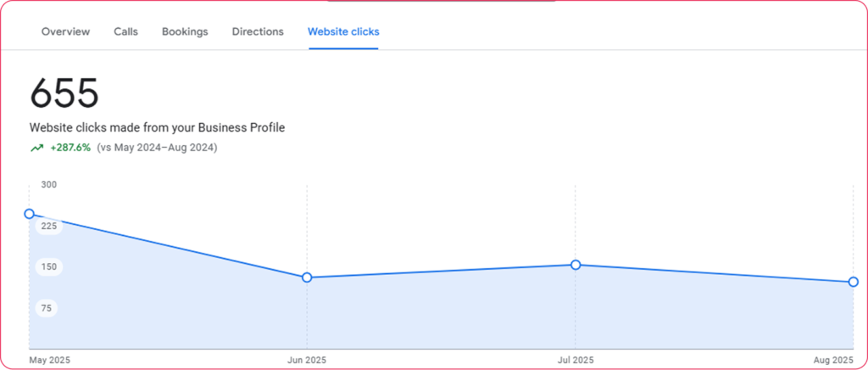Select the May 2025 data point circle
This screenshot has width=868, height=370.
click(30, 214)
